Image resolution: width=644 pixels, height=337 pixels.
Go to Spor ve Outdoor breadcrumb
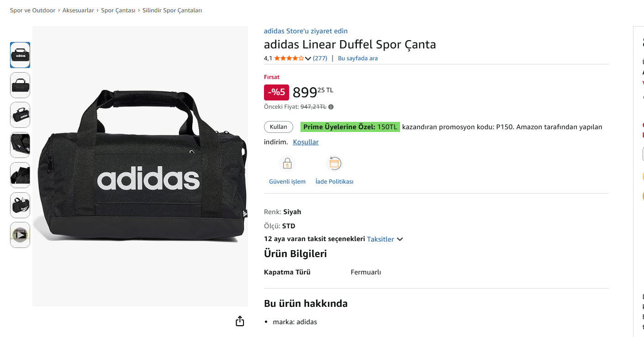32,11
